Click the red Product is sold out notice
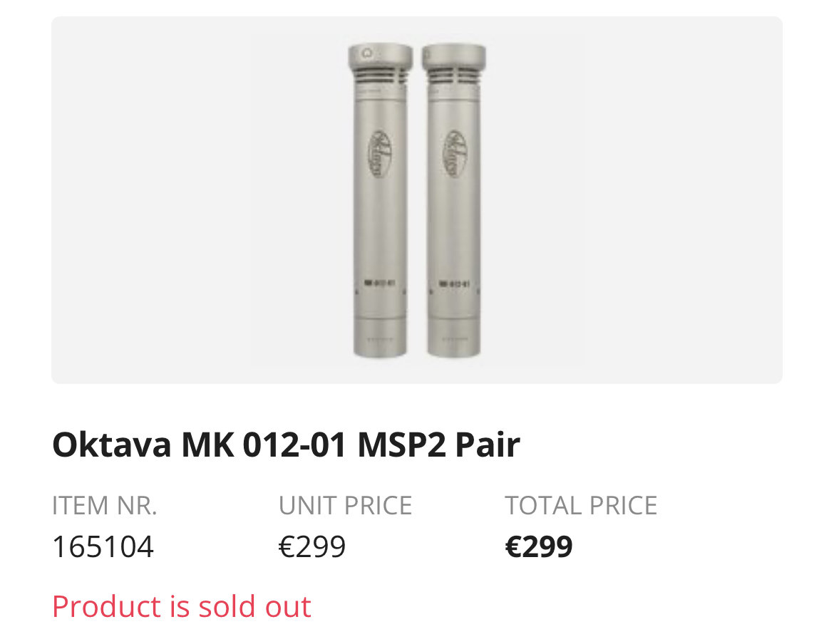Screen dimensions: 834x644 point(181,606)
